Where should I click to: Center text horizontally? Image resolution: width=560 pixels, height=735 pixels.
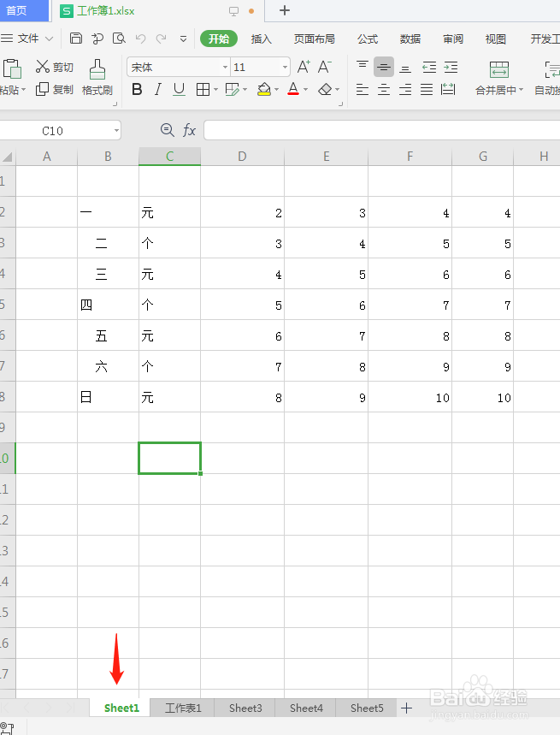click(384, 89)
